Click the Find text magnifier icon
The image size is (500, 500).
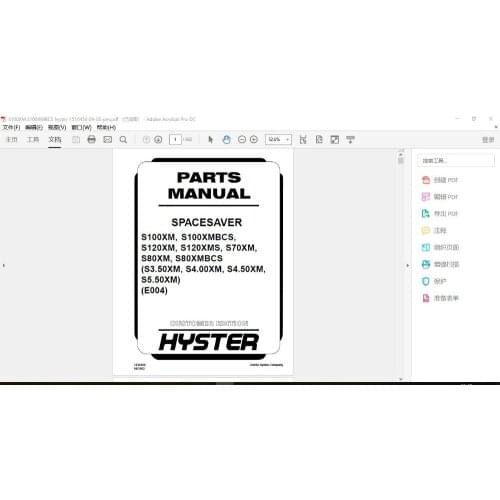coord(123,140)
